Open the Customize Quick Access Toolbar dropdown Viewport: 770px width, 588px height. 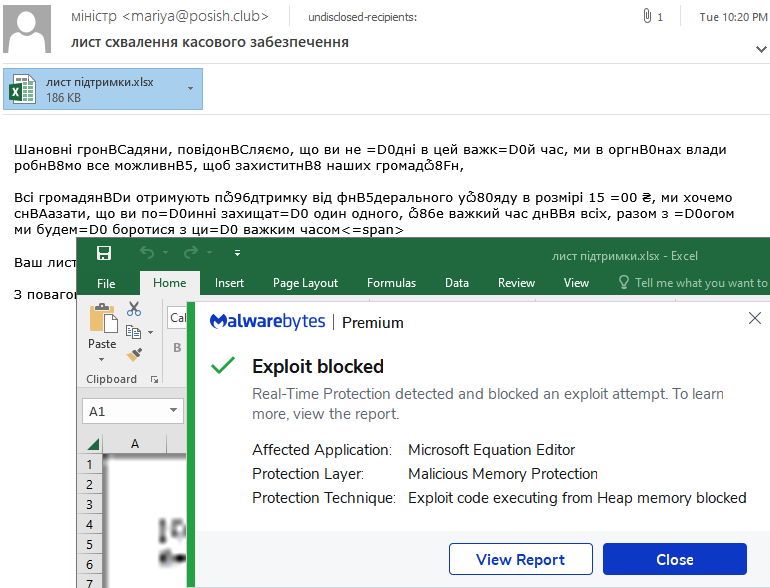[x=237, y=254]
